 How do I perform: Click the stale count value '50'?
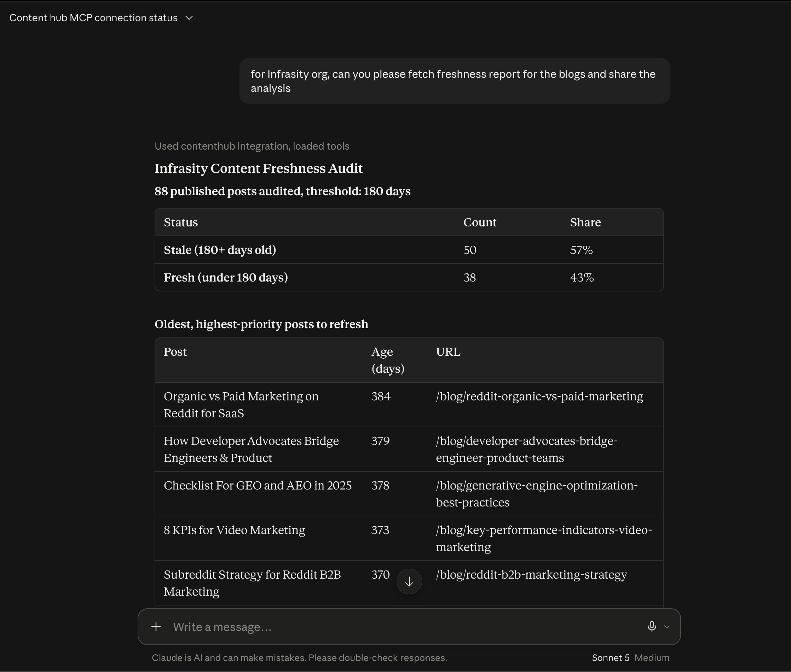[470, 250]
